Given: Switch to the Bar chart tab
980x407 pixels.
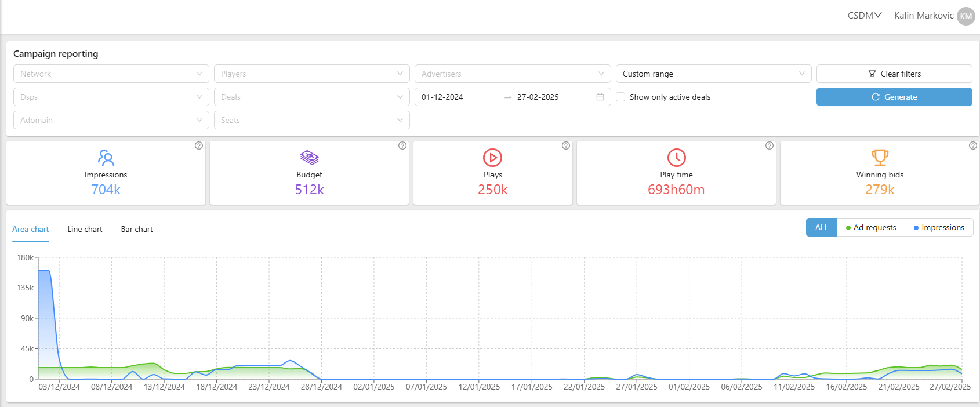Looking at the screenshot, I should point(137,230).
